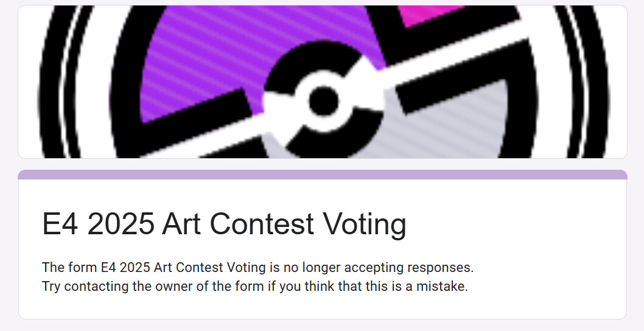The image size is (644, 331).
Task: Click the purple striped segment of the logo
Action: point(230,61)
